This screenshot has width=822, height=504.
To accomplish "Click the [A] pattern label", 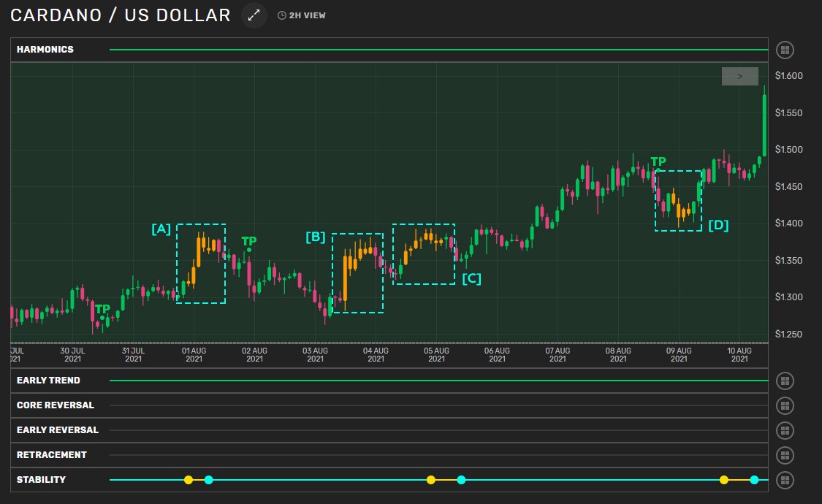I will [161, 229].
